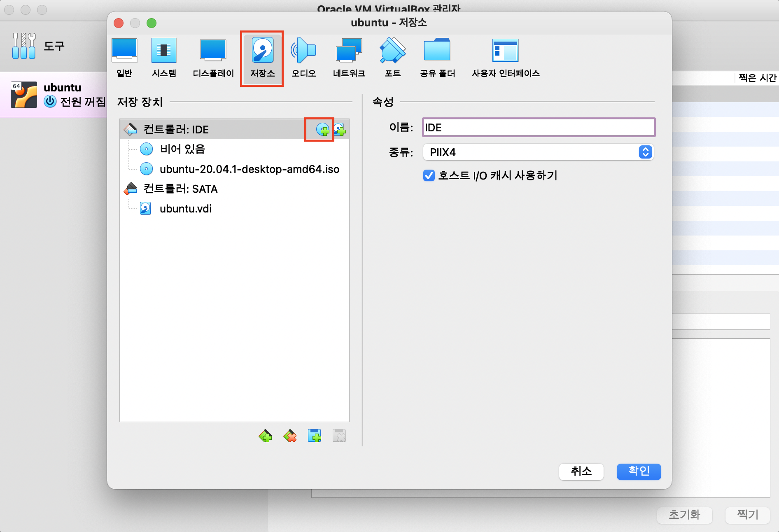Click the 초기화 button in the manager window
The image size is (779, 532).
point(684,515)
